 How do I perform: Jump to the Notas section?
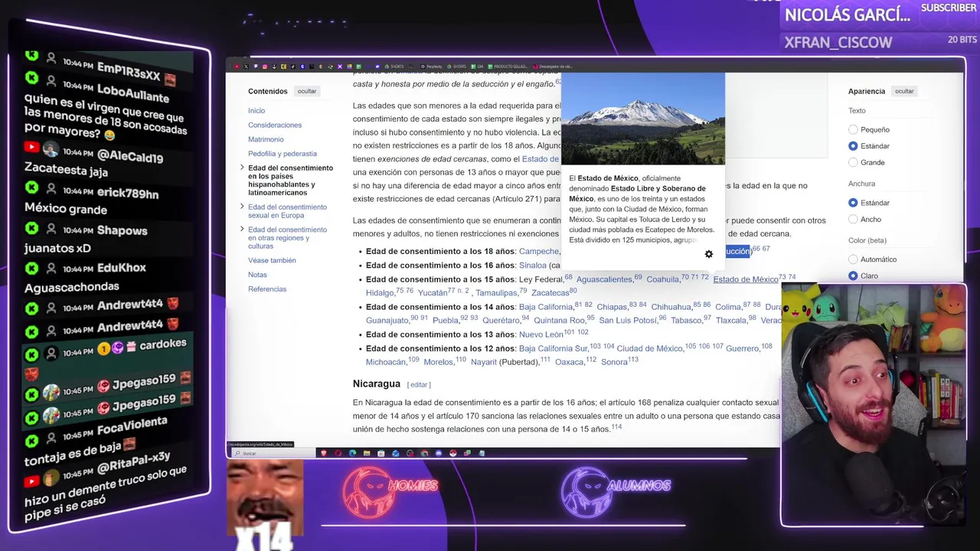tap(257, 275)
